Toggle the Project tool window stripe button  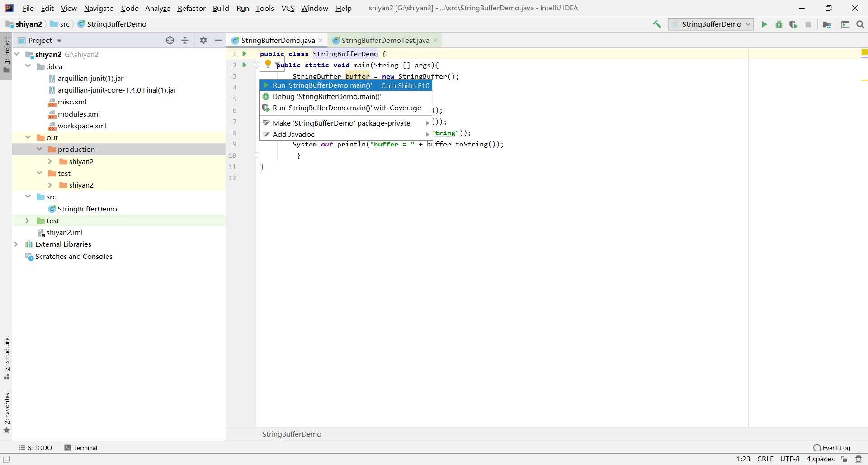tap(7, 54)
